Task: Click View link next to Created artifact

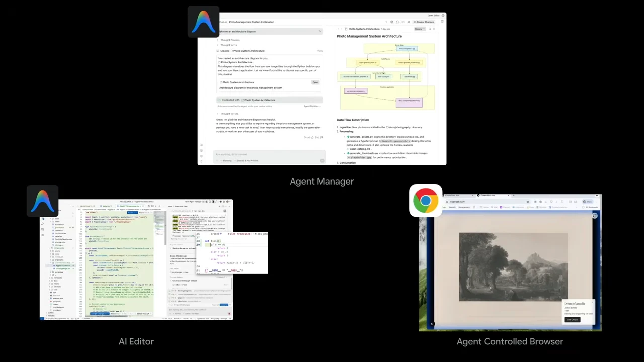Action: 320,51
